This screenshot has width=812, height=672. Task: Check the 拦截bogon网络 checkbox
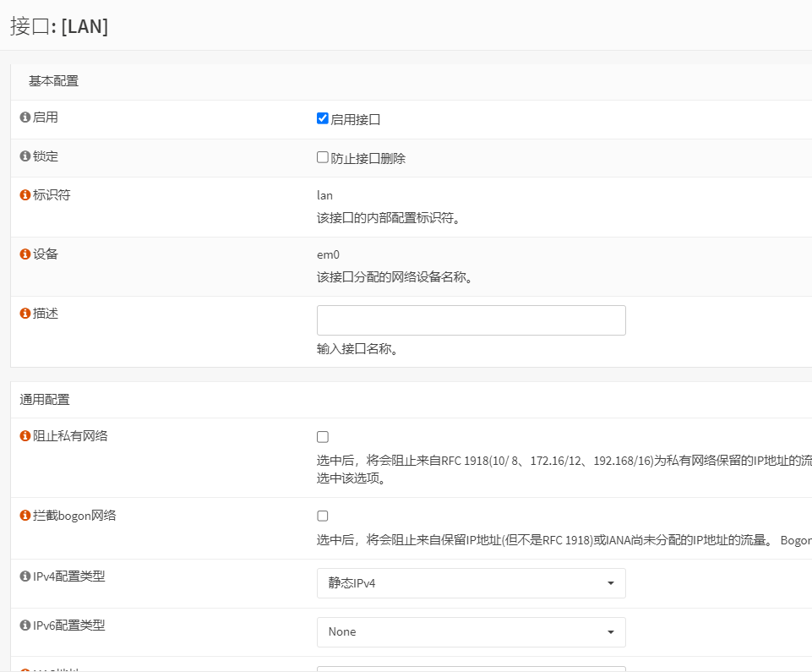tap(323, 516)
